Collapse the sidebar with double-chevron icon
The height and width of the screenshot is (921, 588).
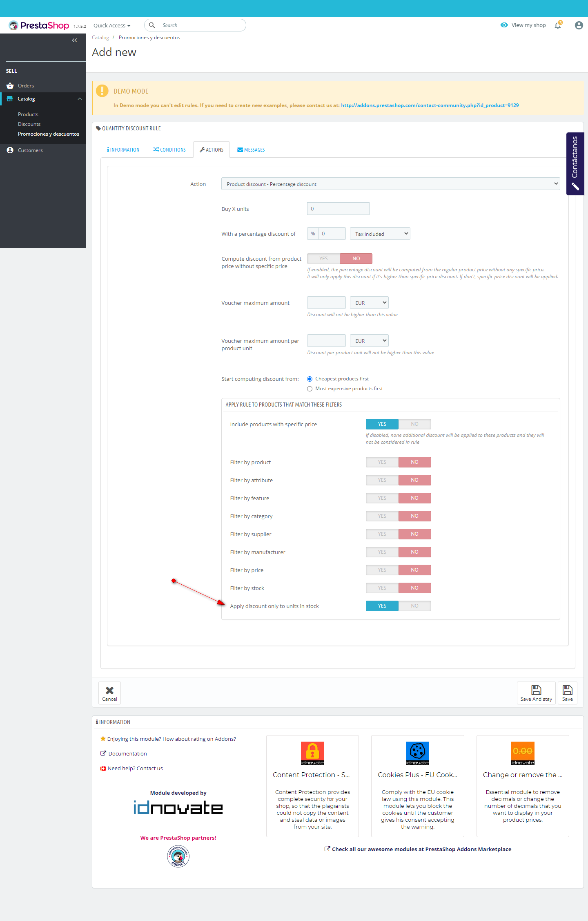74,40
